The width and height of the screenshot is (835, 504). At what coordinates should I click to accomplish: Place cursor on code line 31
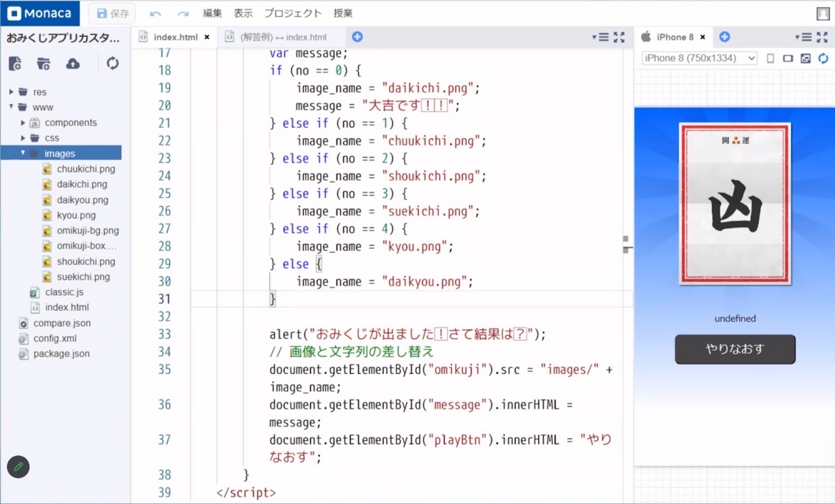pyautogui.click(x=411, y=299)
